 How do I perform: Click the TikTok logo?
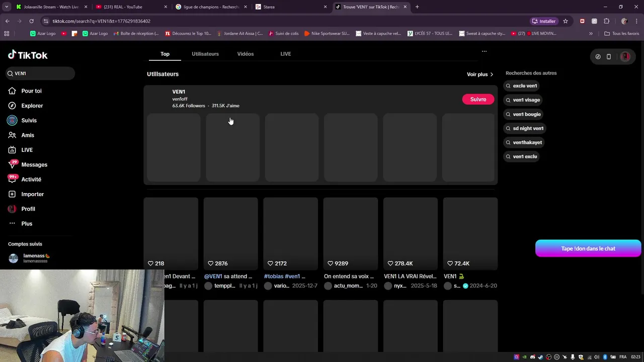pos(28,55)
